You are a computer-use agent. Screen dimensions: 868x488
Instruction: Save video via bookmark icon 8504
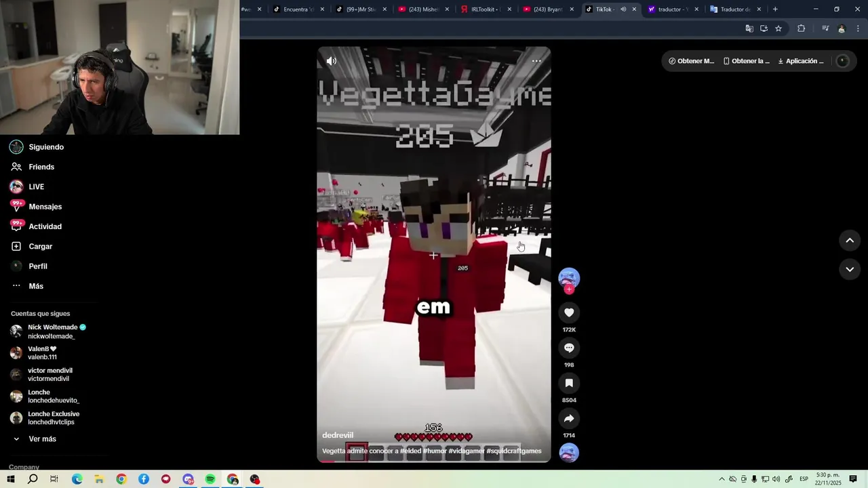569,383
